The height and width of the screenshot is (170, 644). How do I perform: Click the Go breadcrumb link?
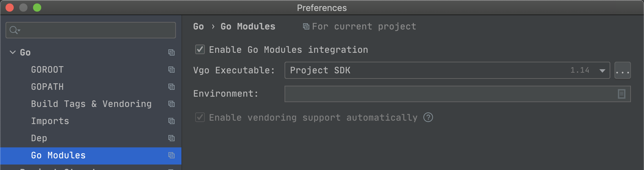(x=199, y=26)
